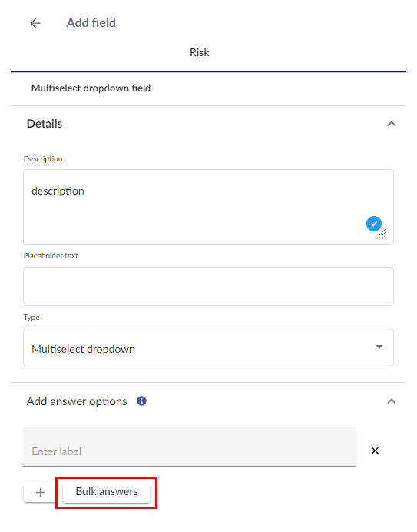Focus the Placeholder text input box
417x532 pixels.
click(x=208, y=286)
